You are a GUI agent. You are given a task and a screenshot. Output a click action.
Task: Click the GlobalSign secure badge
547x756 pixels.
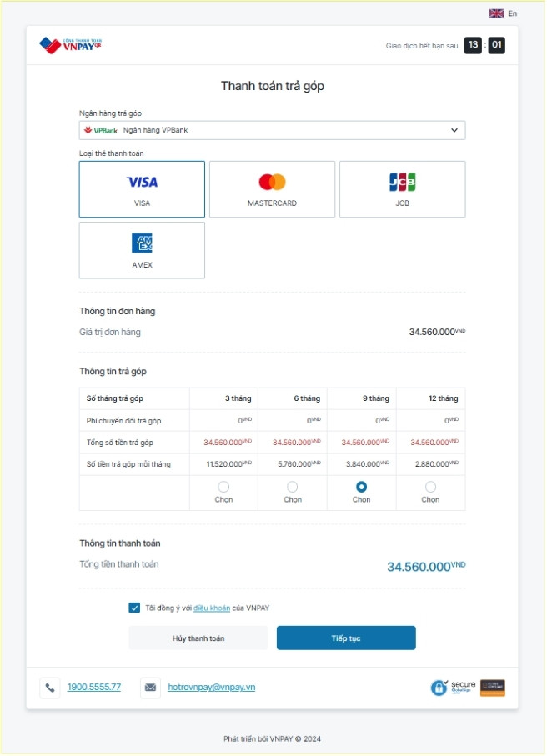point(453,688)
